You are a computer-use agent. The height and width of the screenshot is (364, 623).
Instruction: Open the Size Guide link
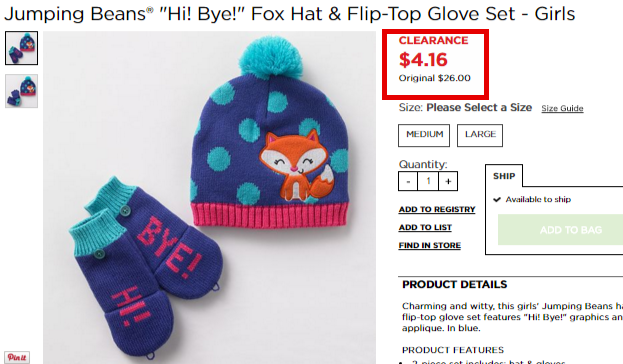(x=562, y=108)
